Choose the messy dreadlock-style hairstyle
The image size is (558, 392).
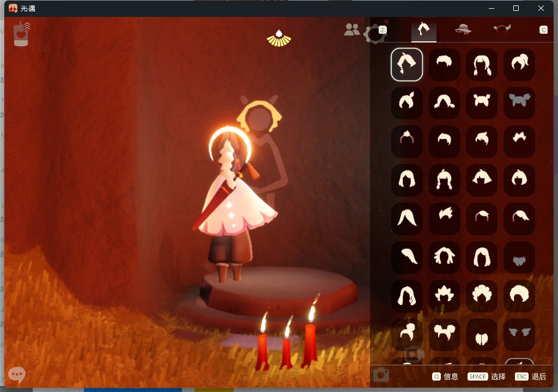click(444, 258)
